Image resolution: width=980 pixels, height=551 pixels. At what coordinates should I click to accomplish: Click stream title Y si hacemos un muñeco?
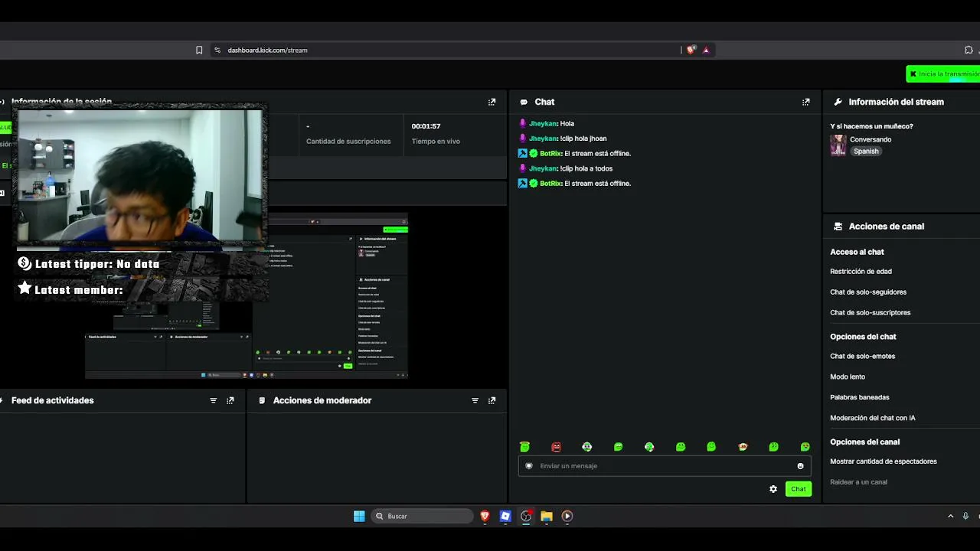coord(871,126)
